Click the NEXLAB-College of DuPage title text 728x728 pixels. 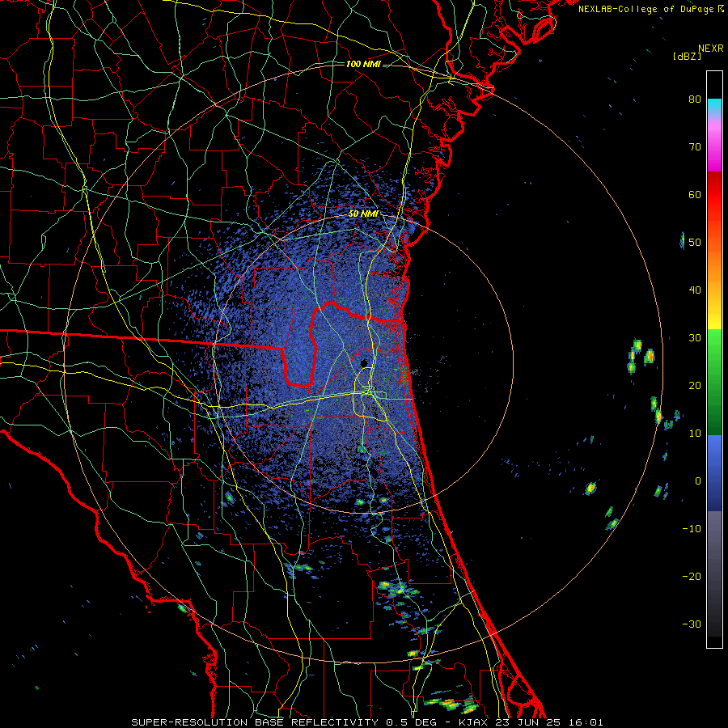(651, 9)
